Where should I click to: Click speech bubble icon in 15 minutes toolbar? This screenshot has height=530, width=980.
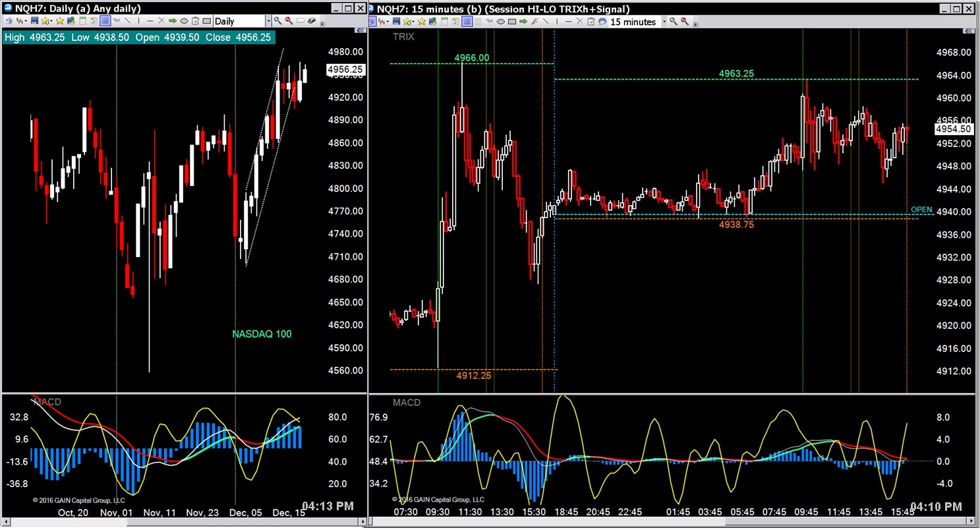pyautogui.click(x=602, y=21)
